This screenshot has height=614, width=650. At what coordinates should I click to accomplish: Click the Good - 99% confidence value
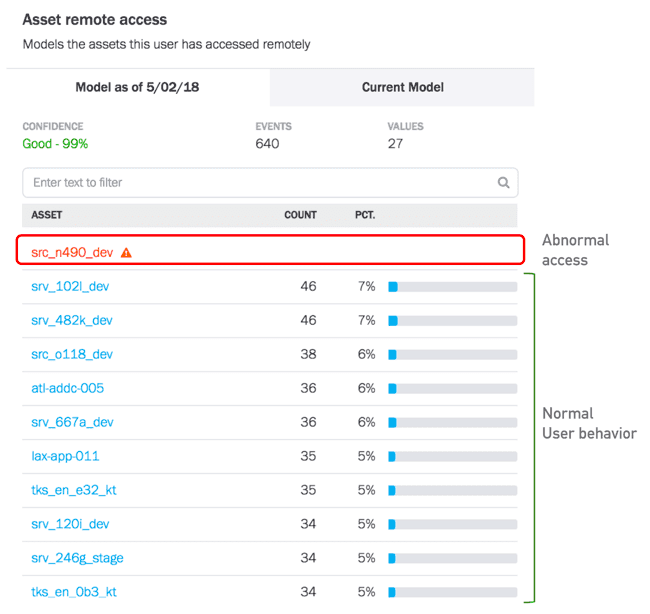pyautogui.click(x=55, y=144)
